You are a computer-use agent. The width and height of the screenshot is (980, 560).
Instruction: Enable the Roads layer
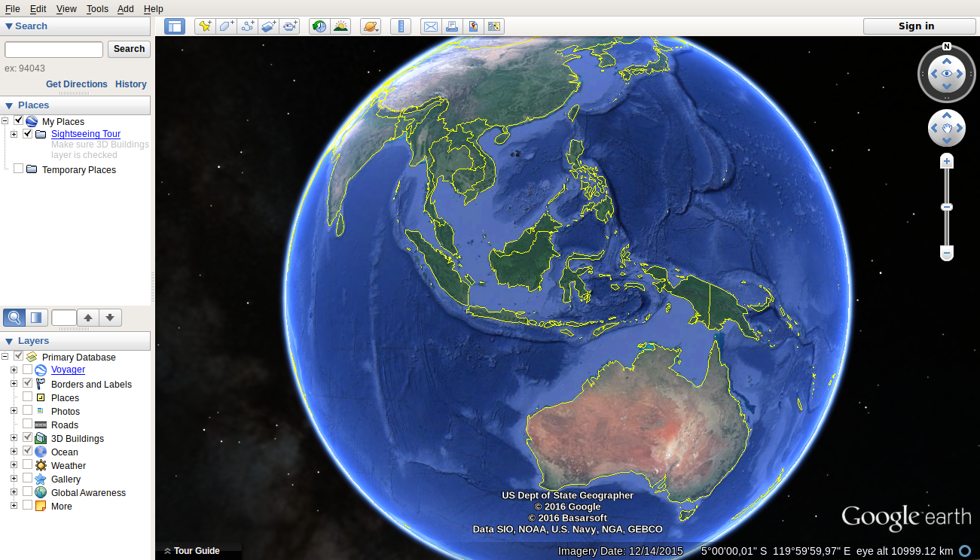coord(28,425)
